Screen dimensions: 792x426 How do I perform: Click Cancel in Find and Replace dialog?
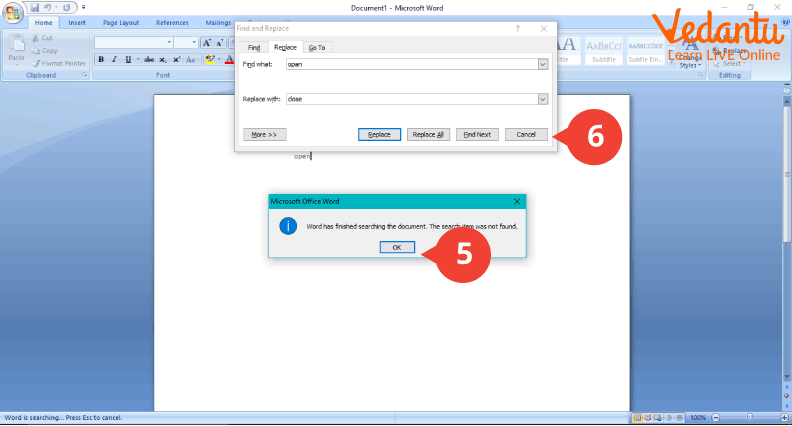click(526, 134)
